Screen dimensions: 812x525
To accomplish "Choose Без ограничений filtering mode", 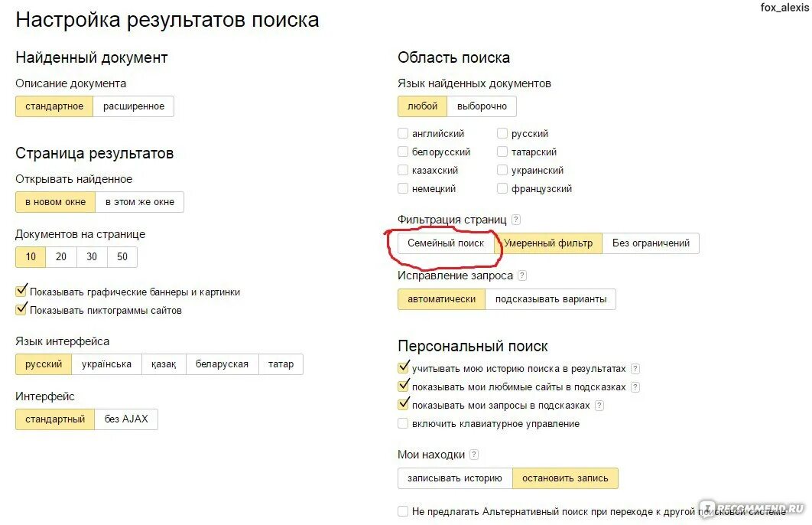I will pos(651,243).
